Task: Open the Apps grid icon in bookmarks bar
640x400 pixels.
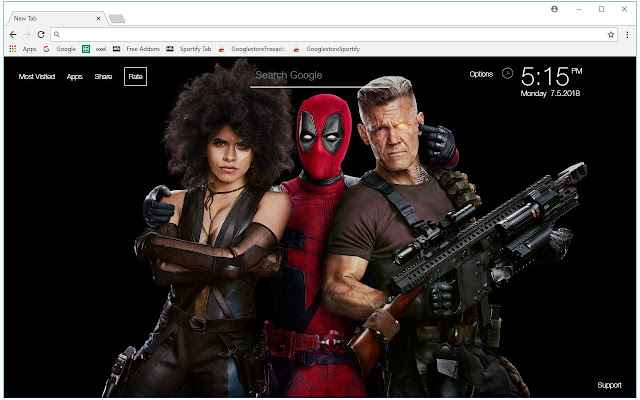Action: (13, 49)
